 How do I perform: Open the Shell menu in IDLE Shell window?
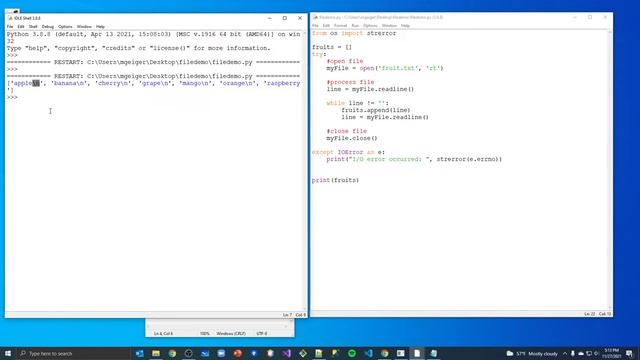(33, 27)
